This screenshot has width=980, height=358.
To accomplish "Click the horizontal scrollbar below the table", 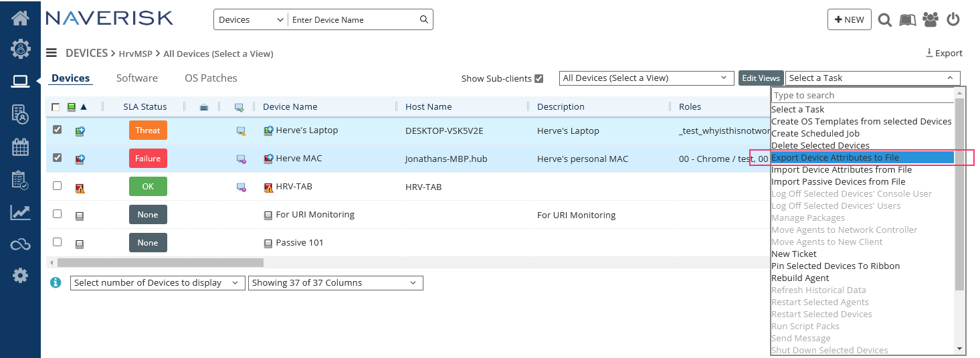I will [x=161, y=263].
